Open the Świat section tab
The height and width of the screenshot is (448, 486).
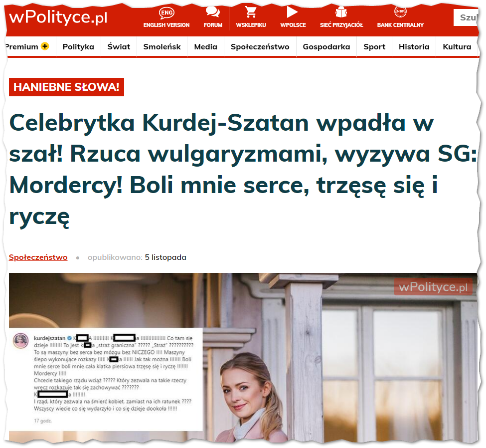pyautogui.click(x=119, y=47)
